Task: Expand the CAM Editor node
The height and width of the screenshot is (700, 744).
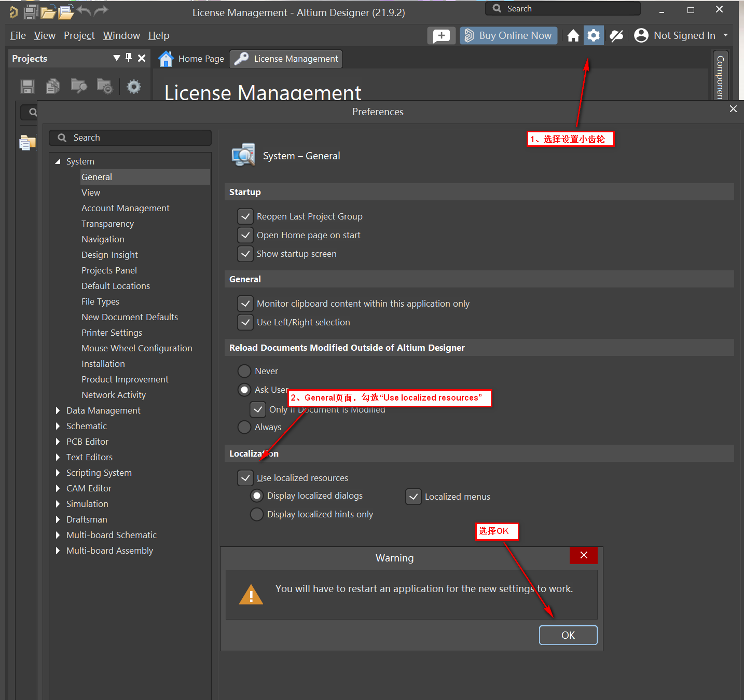Action: pos(58,488)
